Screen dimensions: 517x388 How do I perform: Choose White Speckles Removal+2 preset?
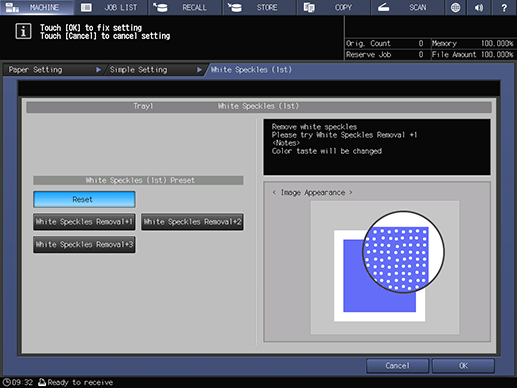192,222
